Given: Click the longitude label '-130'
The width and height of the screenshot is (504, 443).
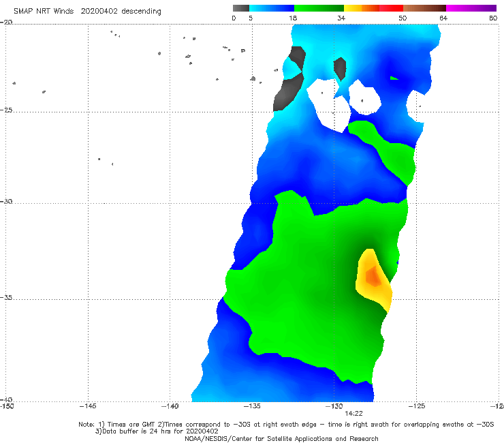Looking at the screenshot, I should [x=334, y=406].
